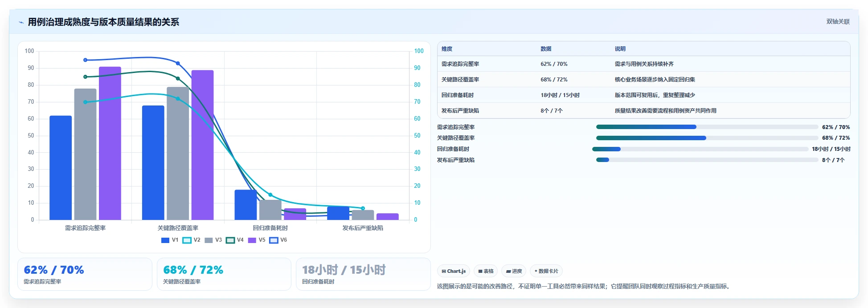Open the 18小时 / 15小时 summary card
The image size is (868, 308).
point(363,274)
